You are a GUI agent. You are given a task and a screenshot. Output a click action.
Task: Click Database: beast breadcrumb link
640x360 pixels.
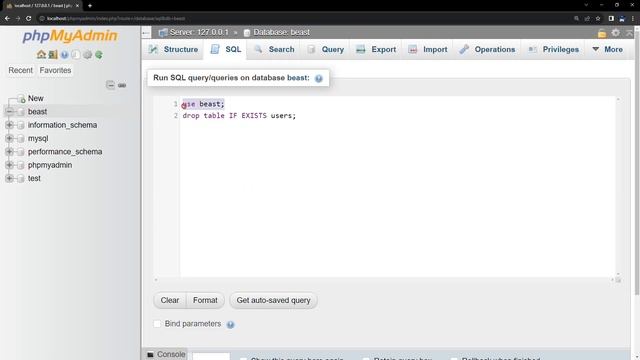[x=281, y=32]
